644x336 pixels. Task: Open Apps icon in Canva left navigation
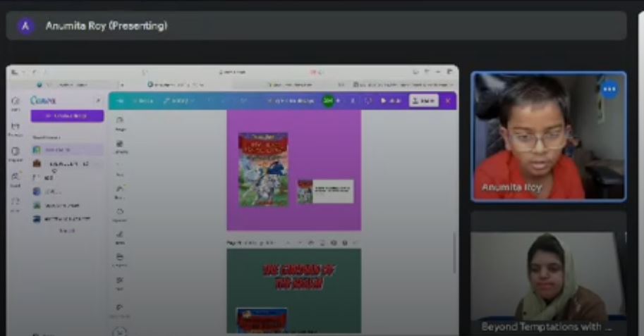(16, 204)
